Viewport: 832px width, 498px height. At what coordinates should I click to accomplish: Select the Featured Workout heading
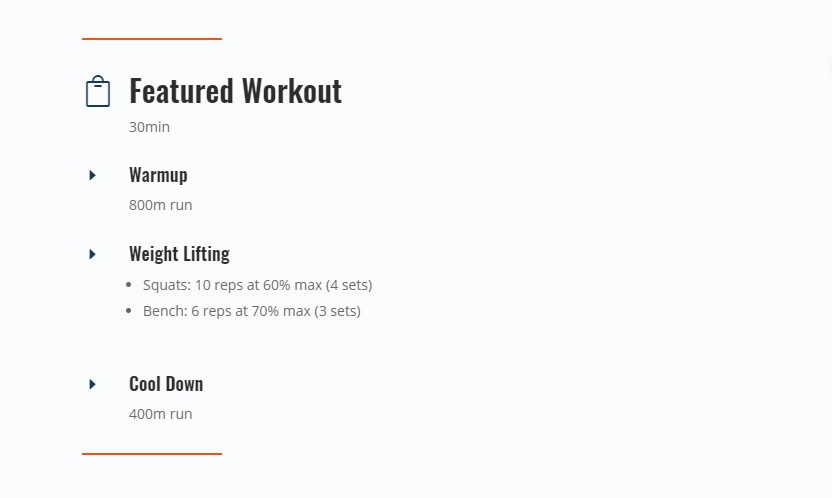(235, 91)
